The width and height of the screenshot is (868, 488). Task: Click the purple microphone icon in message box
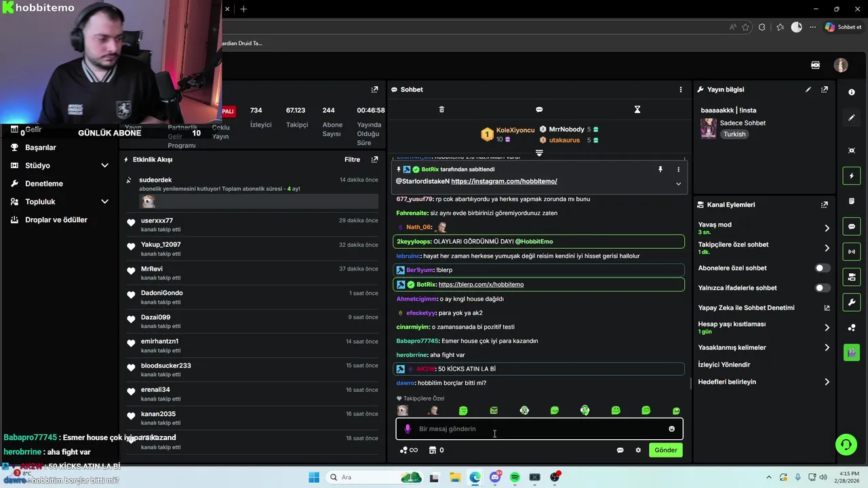tap(408, 429)
